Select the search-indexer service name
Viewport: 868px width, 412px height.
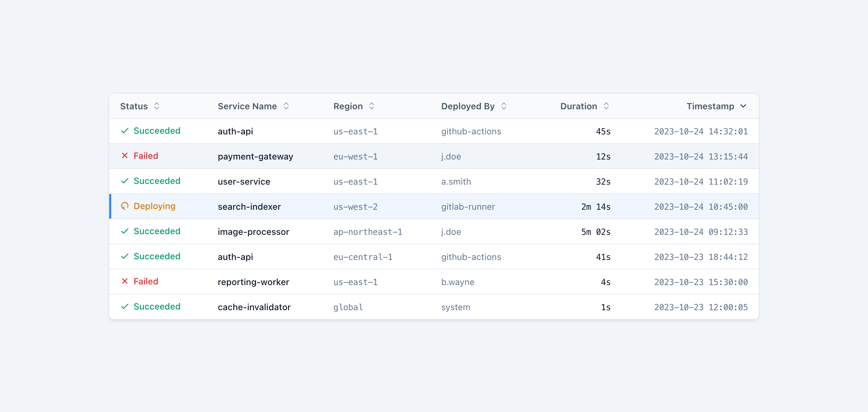click(x=249, y=207)
